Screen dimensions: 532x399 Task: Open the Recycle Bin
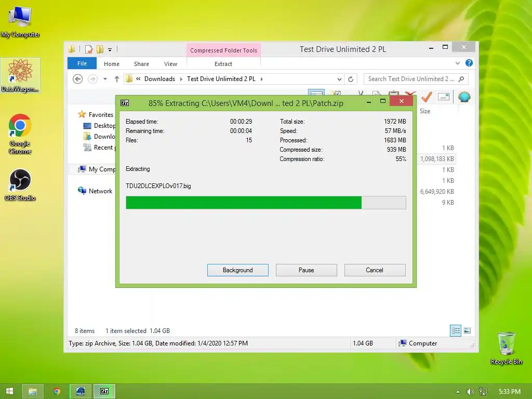click(506, 348)
